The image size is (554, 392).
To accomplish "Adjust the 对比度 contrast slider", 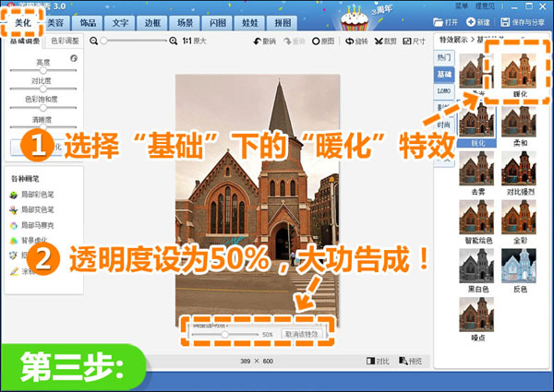I will coord(43,89).
